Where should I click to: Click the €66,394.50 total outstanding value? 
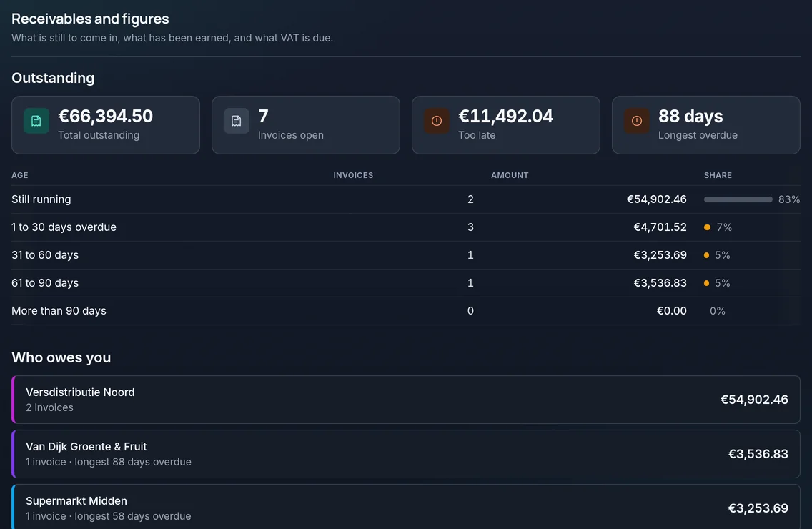pyautogui.click(x=105, y=116)
